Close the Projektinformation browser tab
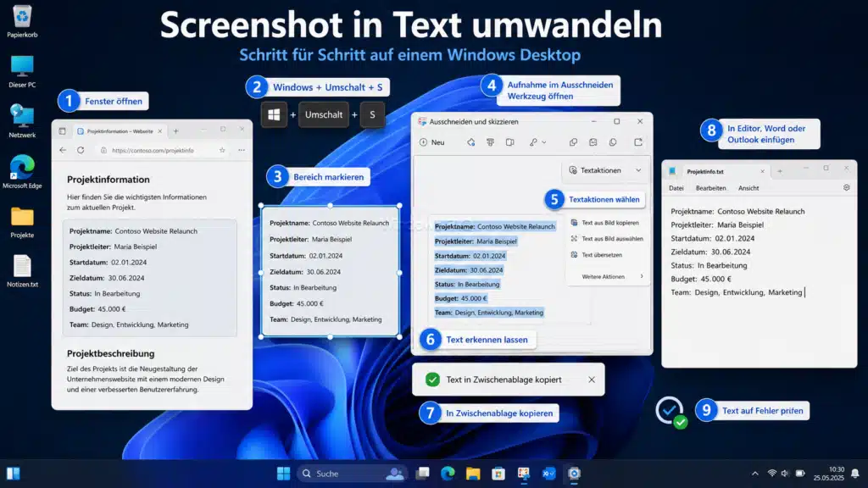This screenshot has width=868, height=488. (x=160, y=131)
